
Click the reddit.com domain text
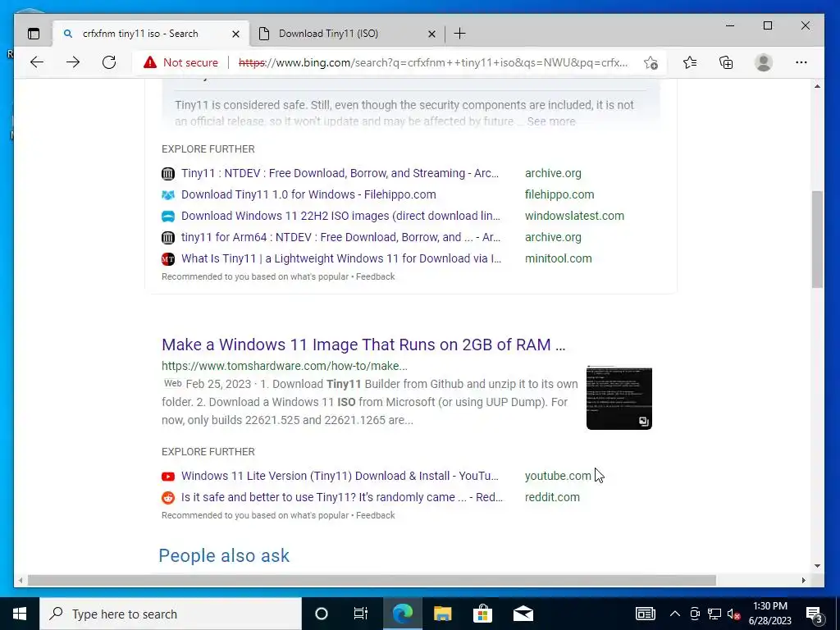pyautogui.click(x=552, y=497)
